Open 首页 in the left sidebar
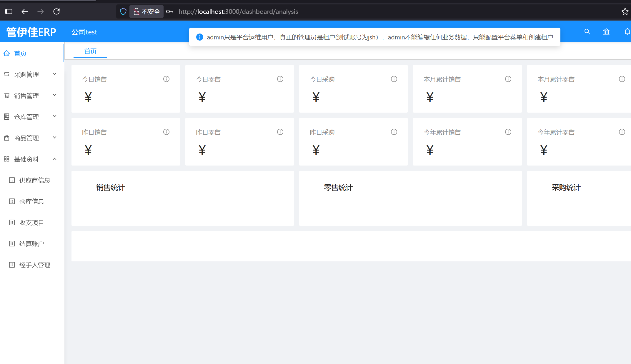 pos(20,53)
